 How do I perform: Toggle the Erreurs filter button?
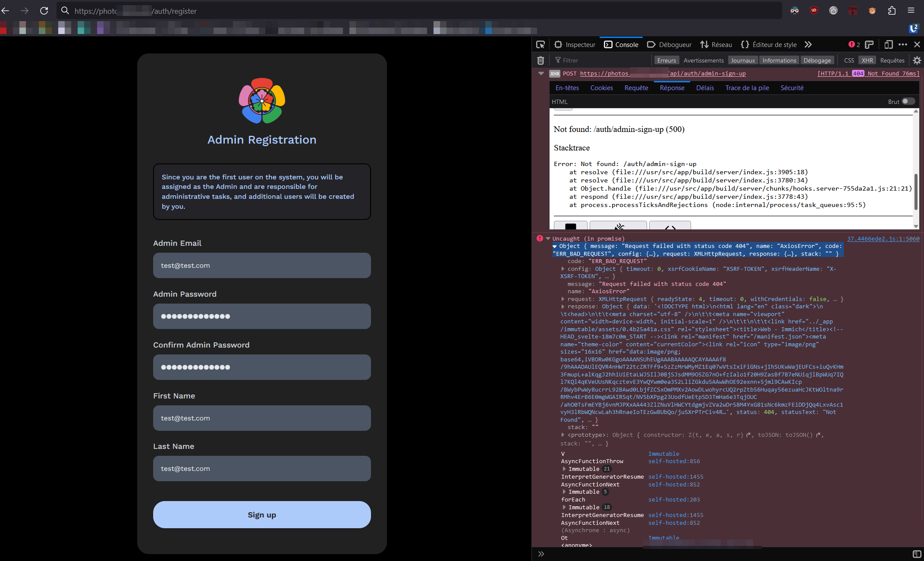[666, 60]
